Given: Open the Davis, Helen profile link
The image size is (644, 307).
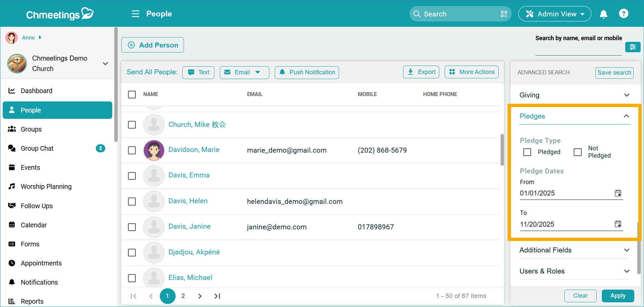Looking at the screenshot, I should (188, 201).
